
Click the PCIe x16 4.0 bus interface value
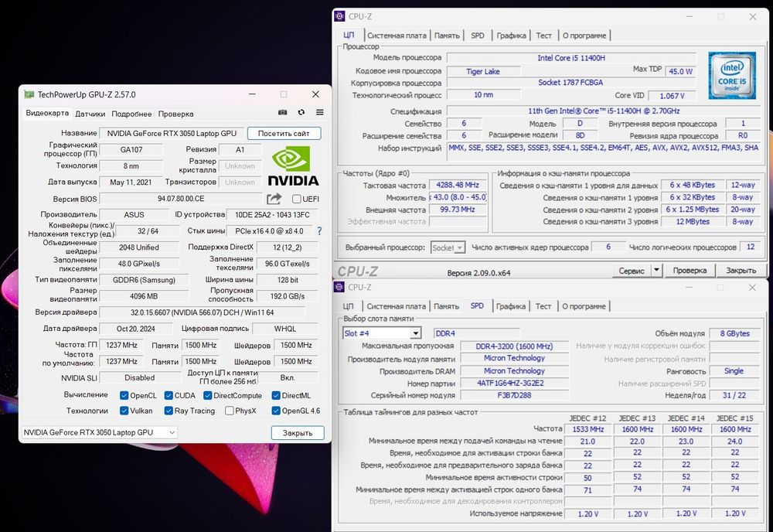tap(270, 230)
